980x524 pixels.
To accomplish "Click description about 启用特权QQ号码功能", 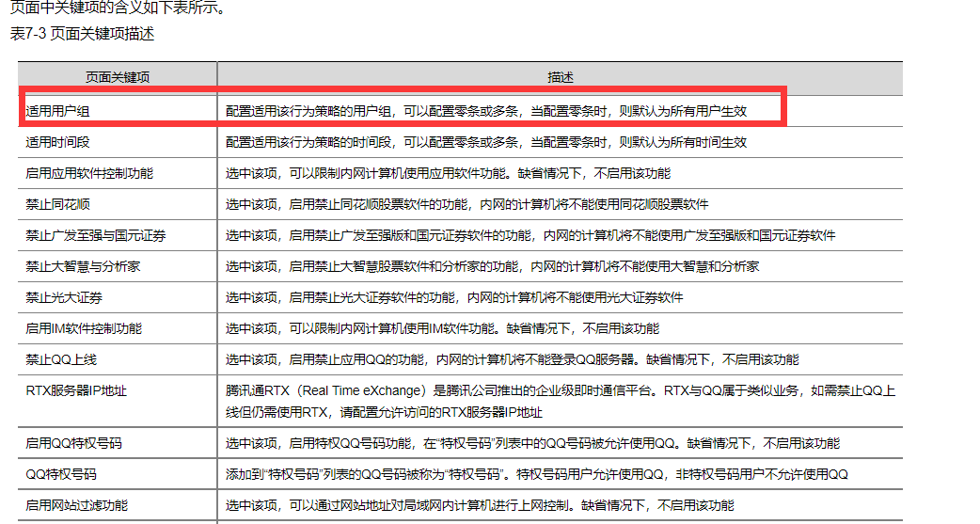I will pyautogui.click(x=532, y=443).
